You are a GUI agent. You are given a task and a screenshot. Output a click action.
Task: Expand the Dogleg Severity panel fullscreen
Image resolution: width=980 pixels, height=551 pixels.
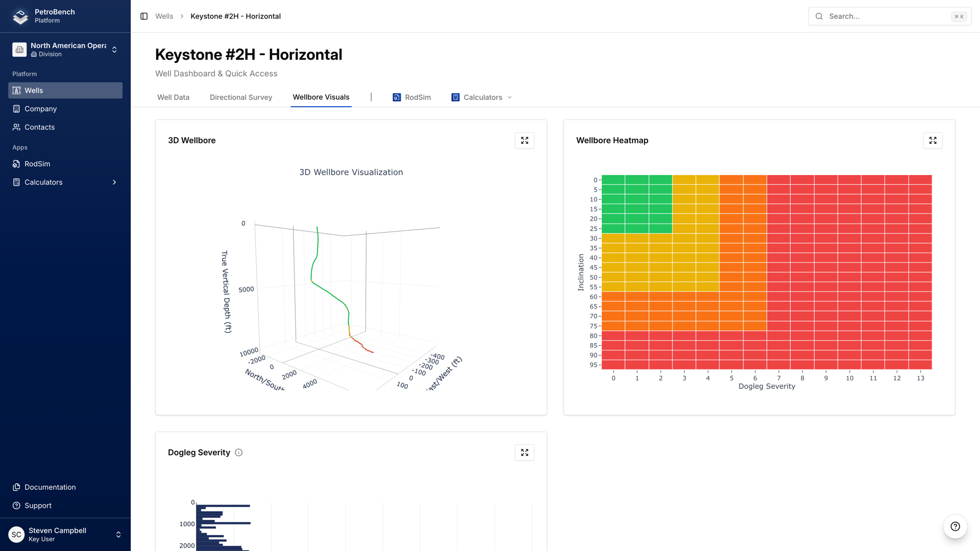coord(524,452)
